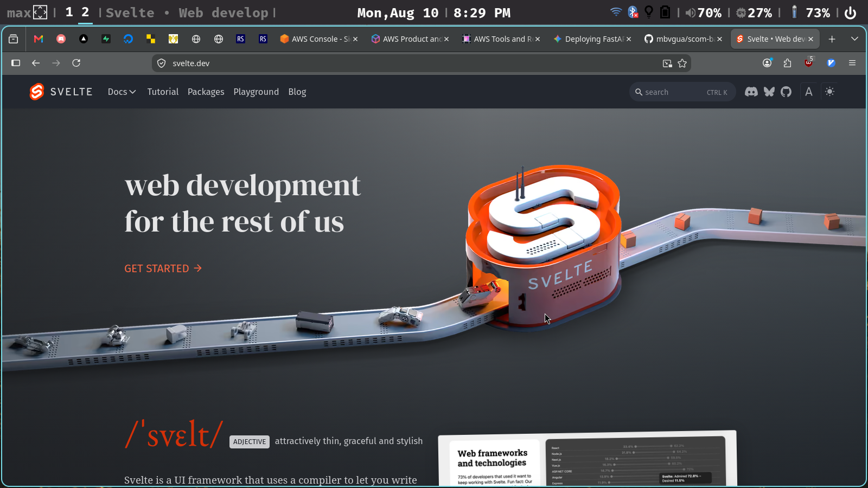Open picture-in-picture icon in address bar
868x488 pixels.
click(667, 63)
